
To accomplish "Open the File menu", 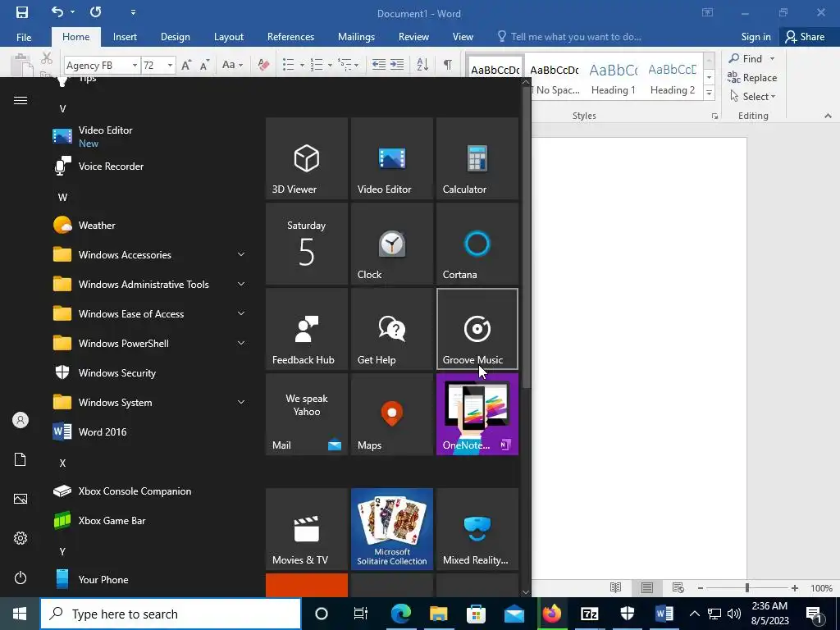I will tap(24, 37).
